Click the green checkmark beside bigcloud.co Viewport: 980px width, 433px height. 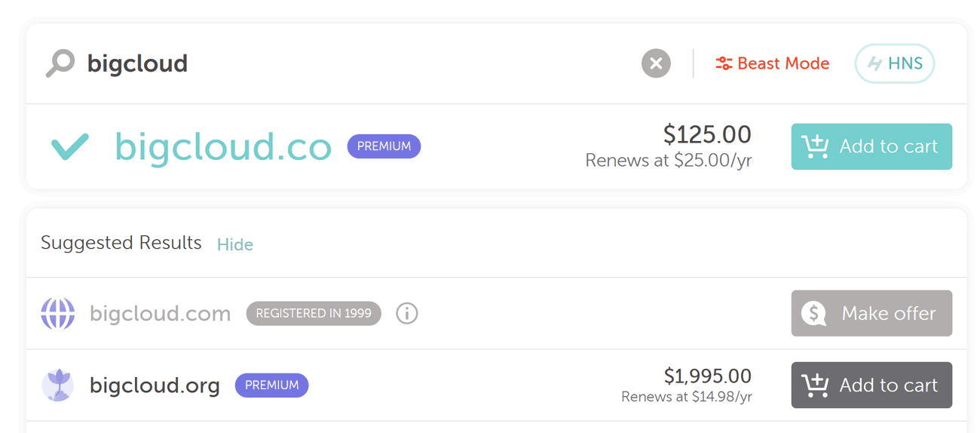[70, 146]
